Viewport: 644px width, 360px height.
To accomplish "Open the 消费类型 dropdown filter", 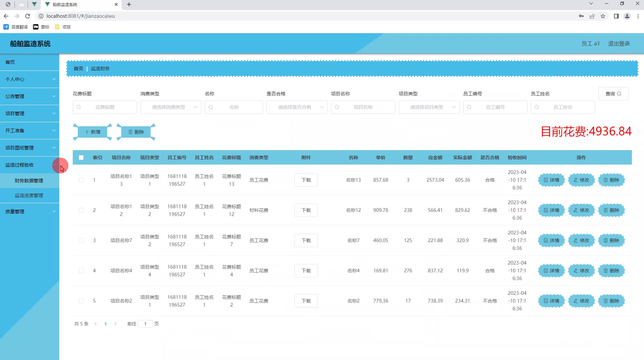I will click(x=171, y=107).
